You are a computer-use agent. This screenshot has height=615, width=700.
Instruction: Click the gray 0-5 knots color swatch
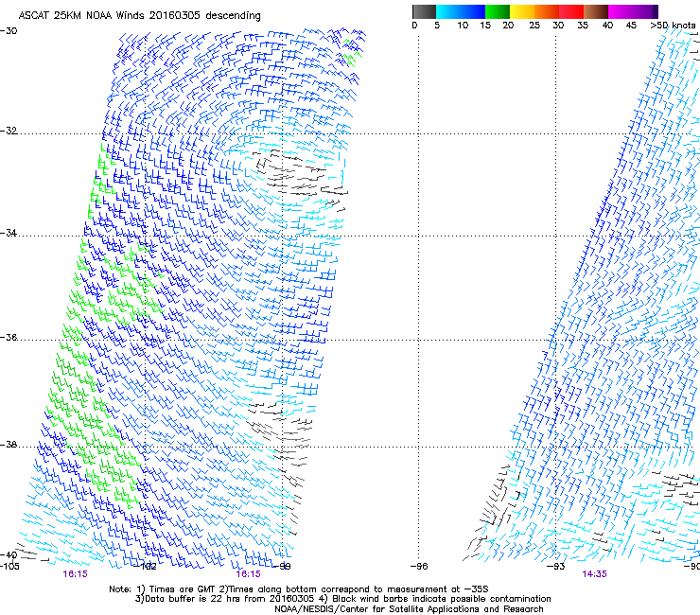(x=424, y=11)
